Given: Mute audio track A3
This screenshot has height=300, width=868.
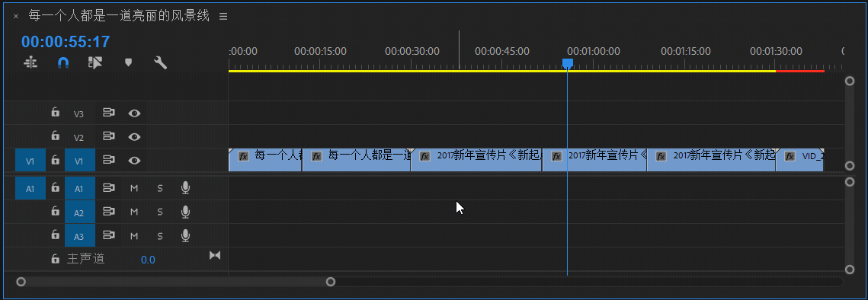Looking at the screenshot, I should [134, 236].
